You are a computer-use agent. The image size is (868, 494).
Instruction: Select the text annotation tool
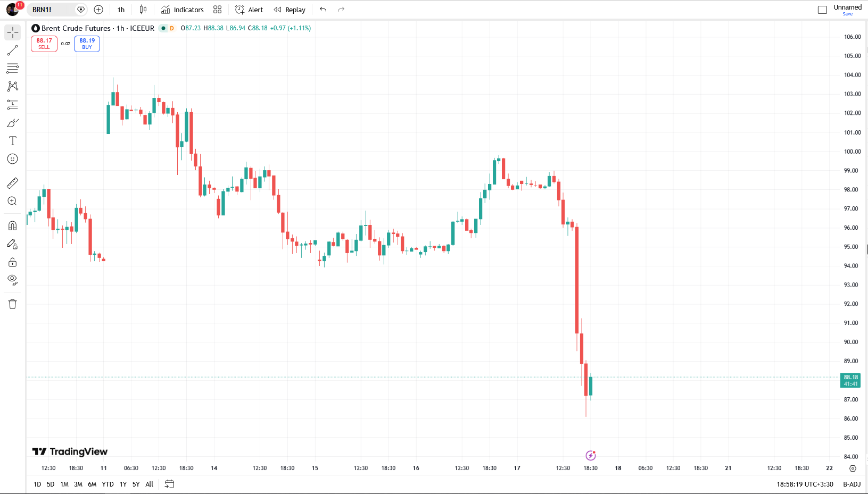pos(13,141)
